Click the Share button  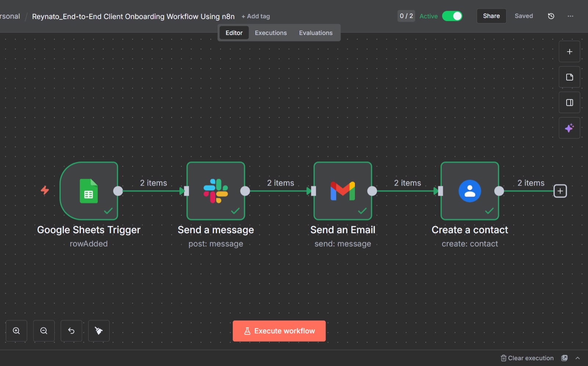click(491, 16)
